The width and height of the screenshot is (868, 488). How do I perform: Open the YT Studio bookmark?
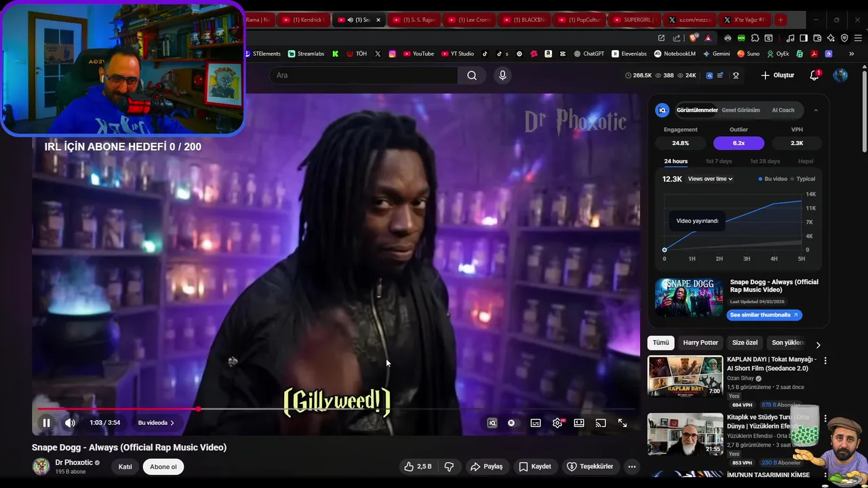tap(458, 54)
